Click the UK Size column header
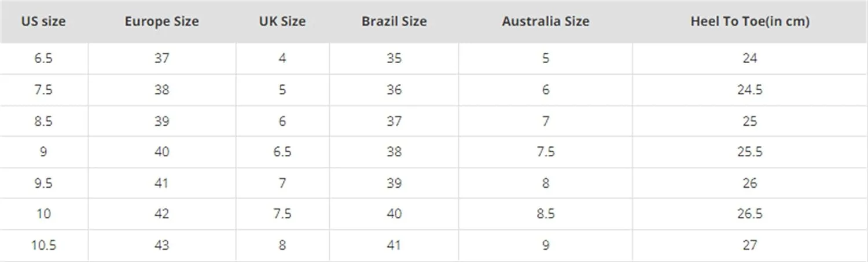The height and width of the screenshot is (262, 868). point(282,22)
